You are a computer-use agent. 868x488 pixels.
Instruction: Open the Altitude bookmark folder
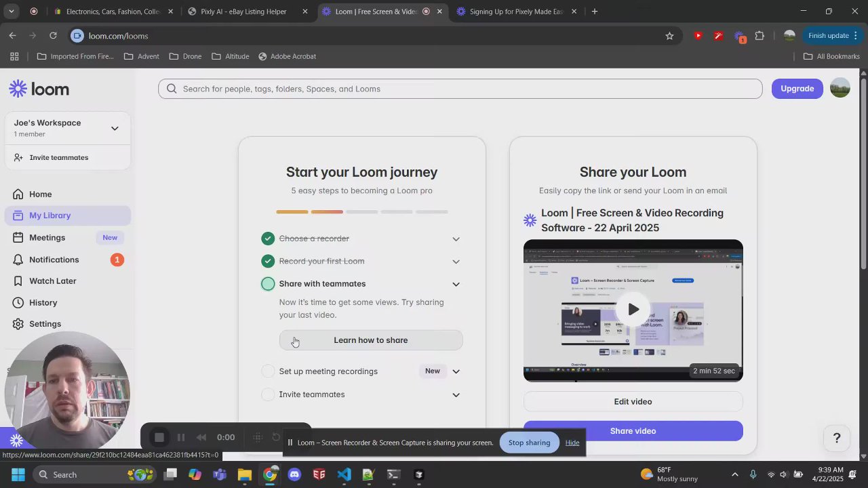[x=231, y=56]
